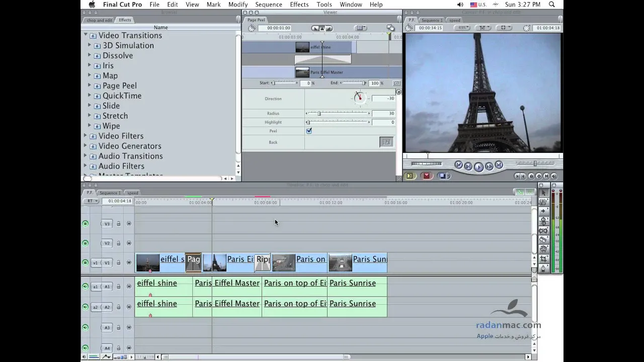Switch to the Sequence 1 timeline tab
This screenshot has height=362, width=644.
pos(109,193)
